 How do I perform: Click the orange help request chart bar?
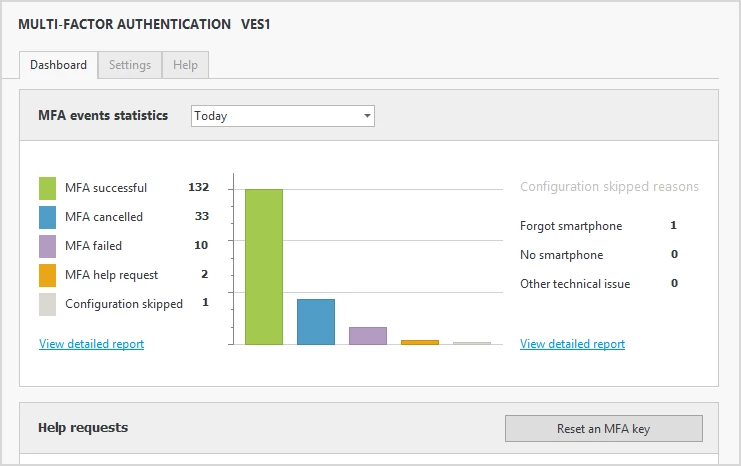point(420,342)
